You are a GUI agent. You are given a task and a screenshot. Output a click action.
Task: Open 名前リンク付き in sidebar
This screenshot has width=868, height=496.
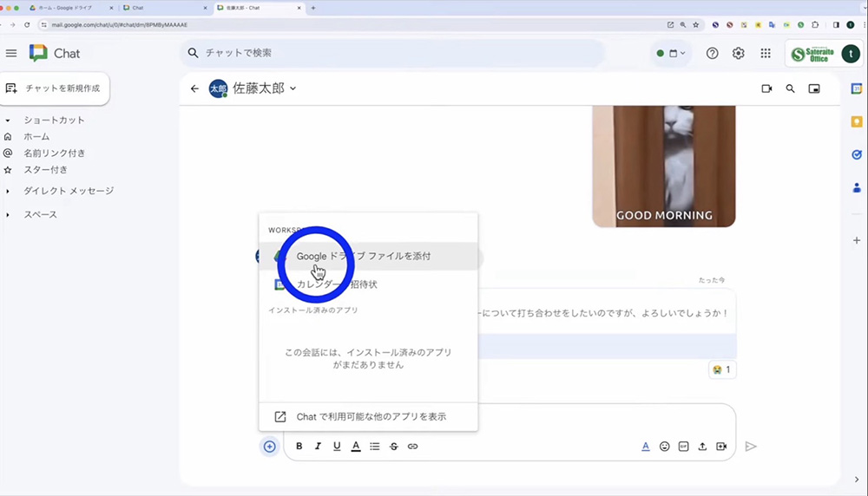tap(54, 153)
